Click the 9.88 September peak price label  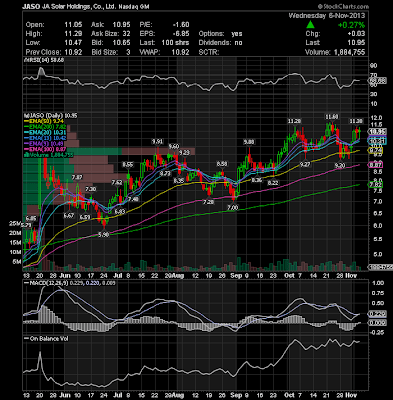pyautogui.click(x=249, y=142)
